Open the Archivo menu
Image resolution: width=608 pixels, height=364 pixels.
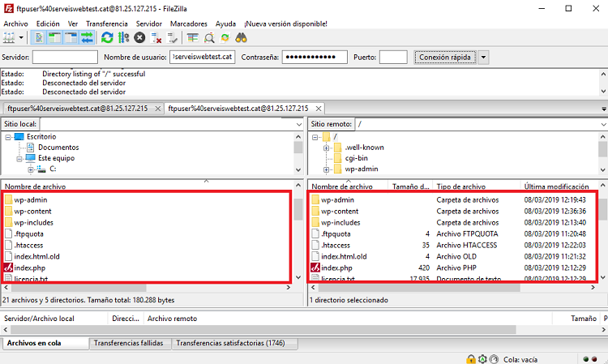pyautogui.click(x=15, y=24)
